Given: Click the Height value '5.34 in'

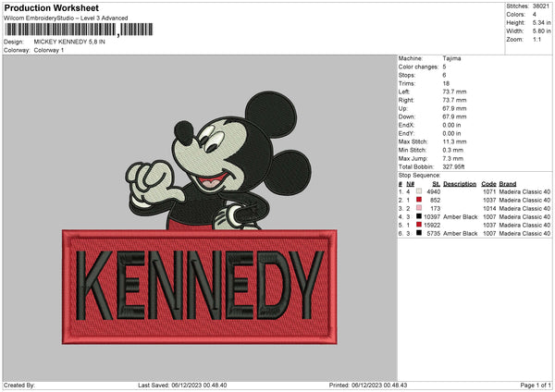Looking at the screenshot, I should (541, 22).
